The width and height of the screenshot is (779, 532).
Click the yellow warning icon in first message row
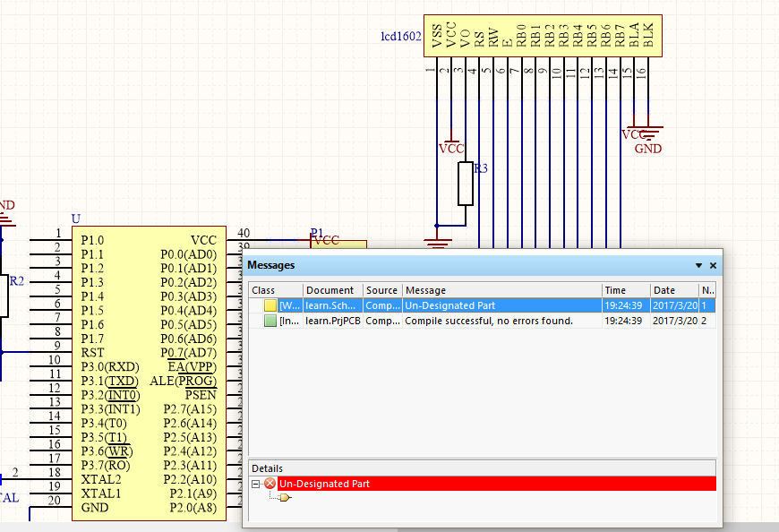270,305
